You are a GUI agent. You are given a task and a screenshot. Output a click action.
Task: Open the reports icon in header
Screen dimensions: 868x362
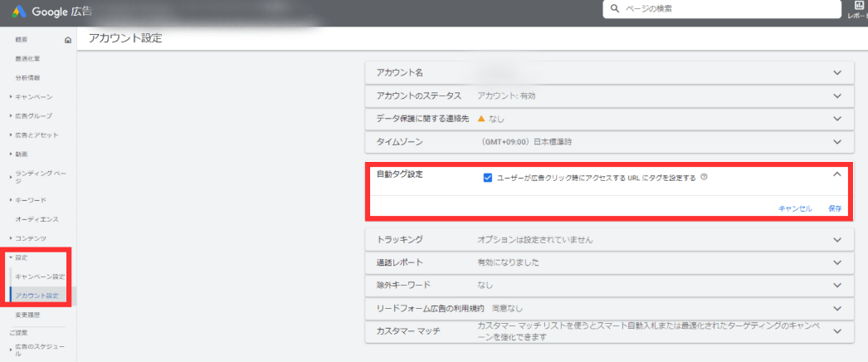[x=859, y=6]
